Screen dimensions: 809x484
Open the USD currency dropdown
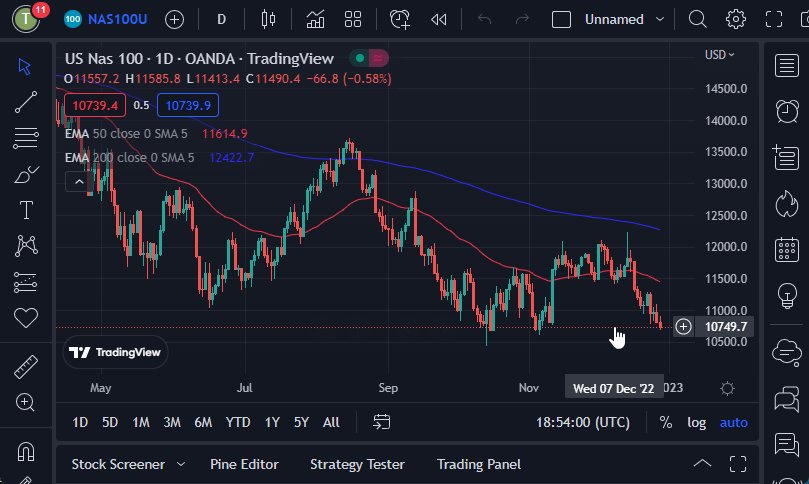720,55
